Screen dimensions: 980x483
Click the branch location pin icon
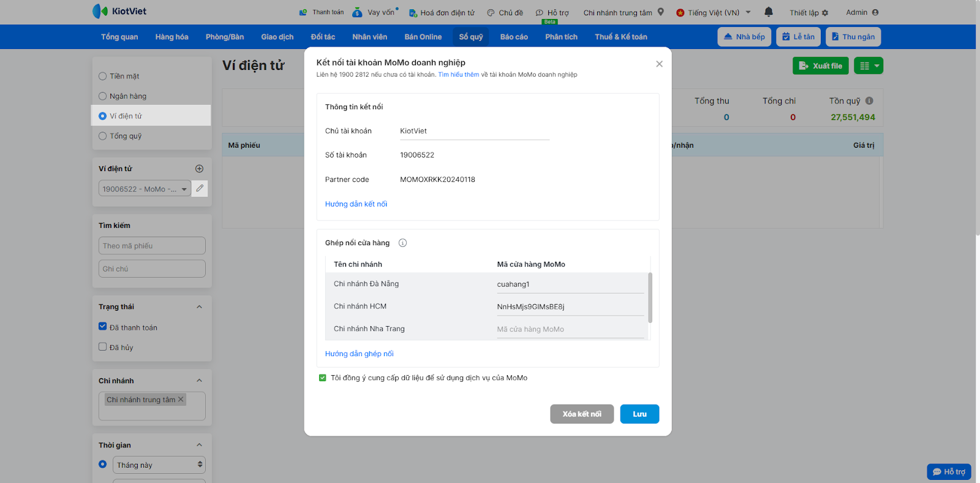point(661,12)
